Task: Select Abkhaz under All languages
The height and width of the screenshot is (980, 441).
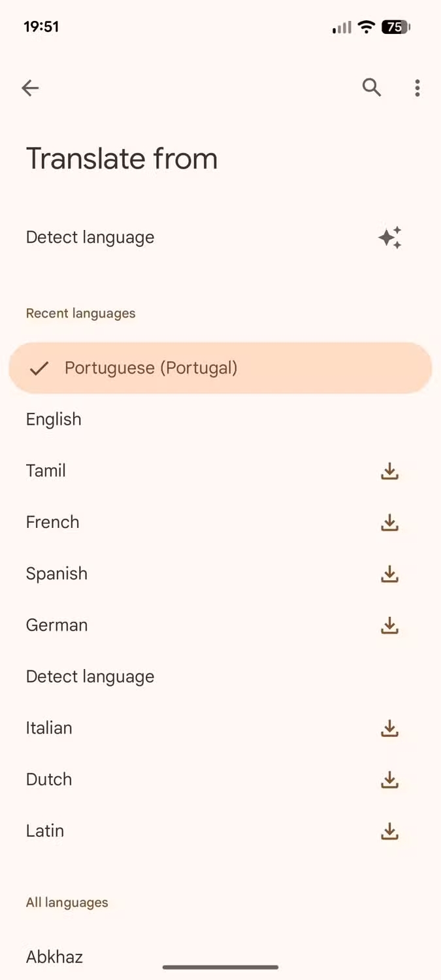Action: pos(54,956)
